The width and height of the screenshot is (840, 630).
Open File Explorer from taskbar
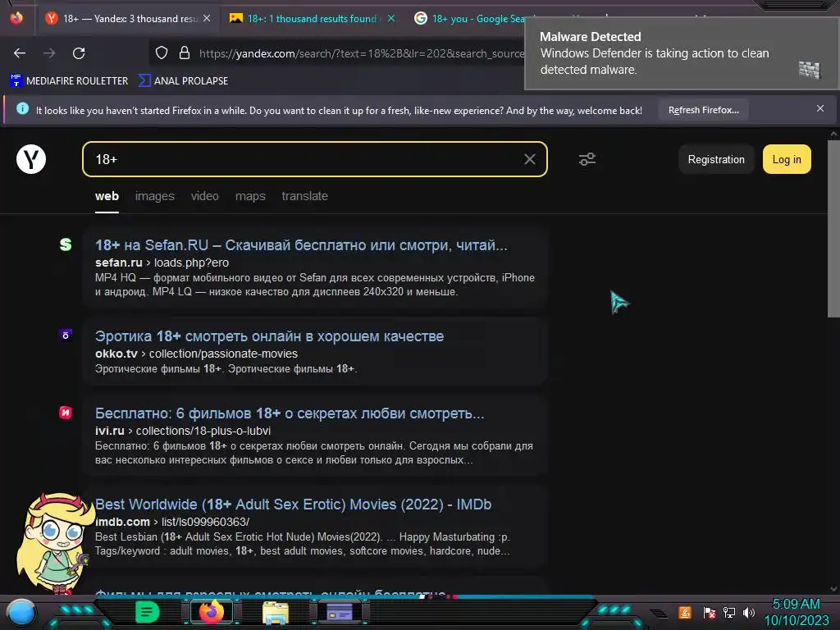[276, 612]
